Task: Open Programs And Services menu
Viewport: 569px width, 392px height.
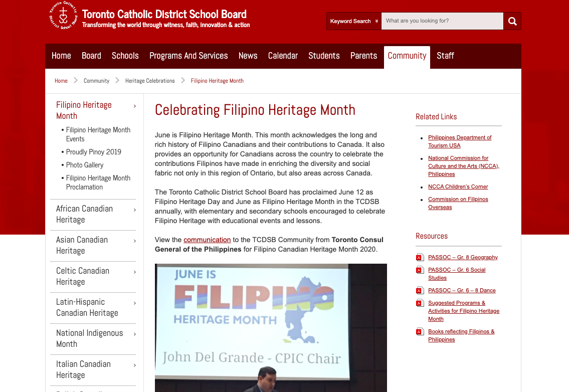Action: click(188, 56)
